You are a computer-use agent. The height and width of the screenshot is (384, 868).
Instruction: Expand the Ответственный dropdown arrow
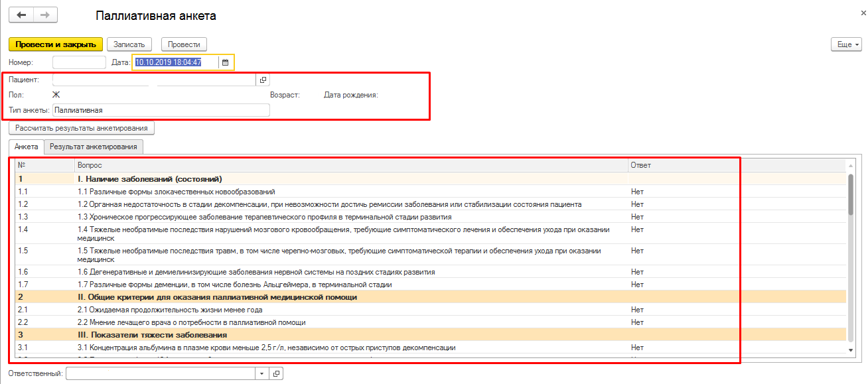point(262,374)
